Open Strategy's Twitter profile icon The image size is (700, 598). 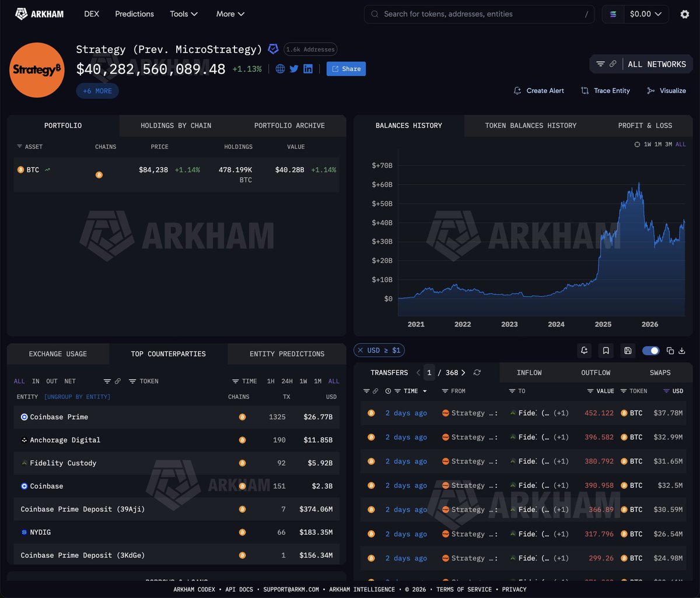click(294, 69)
